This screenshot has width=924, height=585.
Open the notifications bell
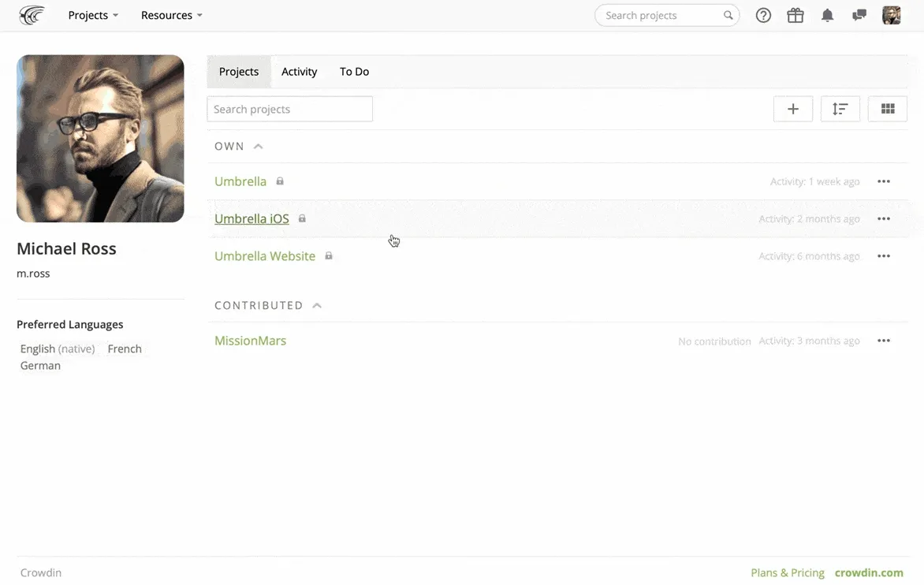click(x=827, y=15)
